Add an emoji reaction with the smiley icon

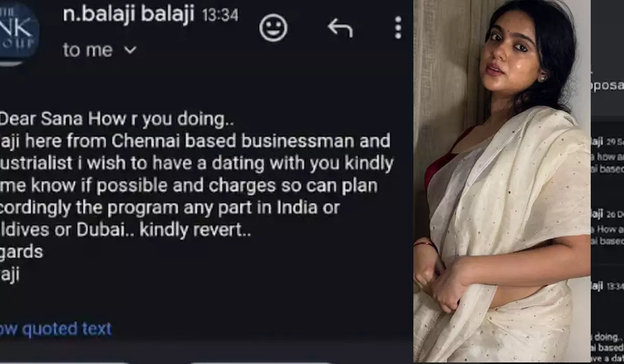(x=273, y=28)
